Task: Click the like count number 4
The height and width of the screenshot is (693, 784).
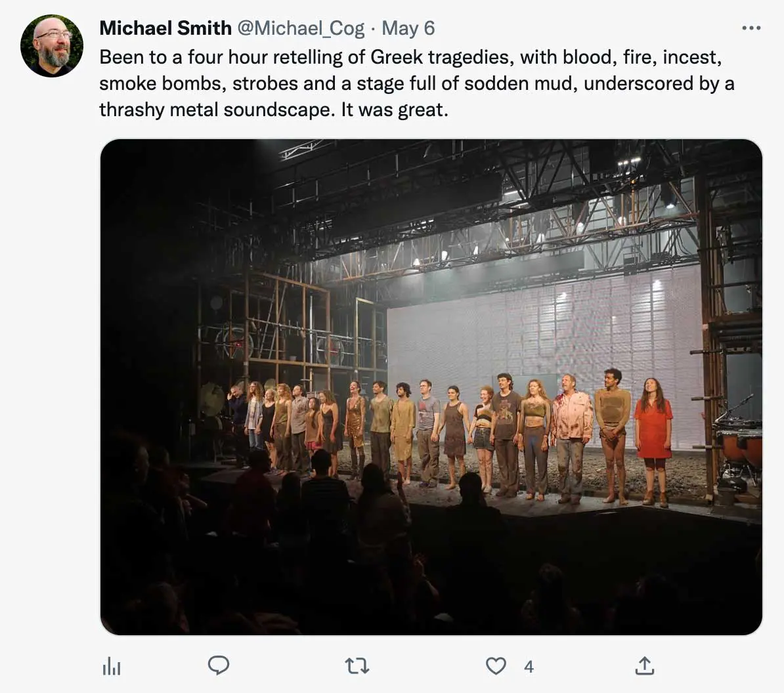Action: pyautogui.click(x=529, y=667)
